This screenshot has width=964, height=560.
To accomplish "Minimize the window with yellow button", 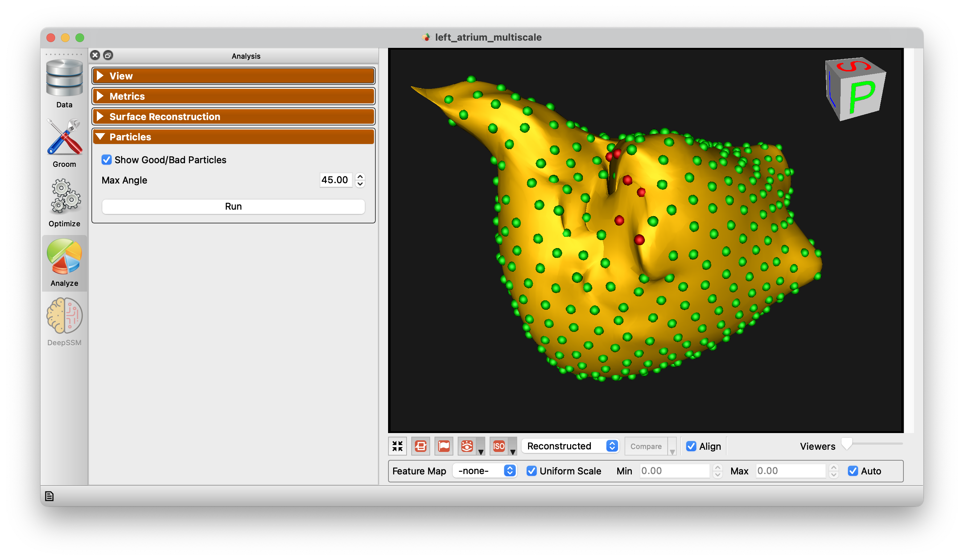I will 65,37.
